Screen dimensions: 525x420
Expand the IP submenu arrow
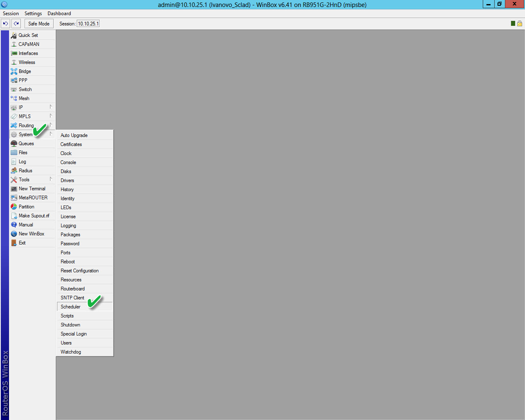pyautogui.click(x=51, y=107)
